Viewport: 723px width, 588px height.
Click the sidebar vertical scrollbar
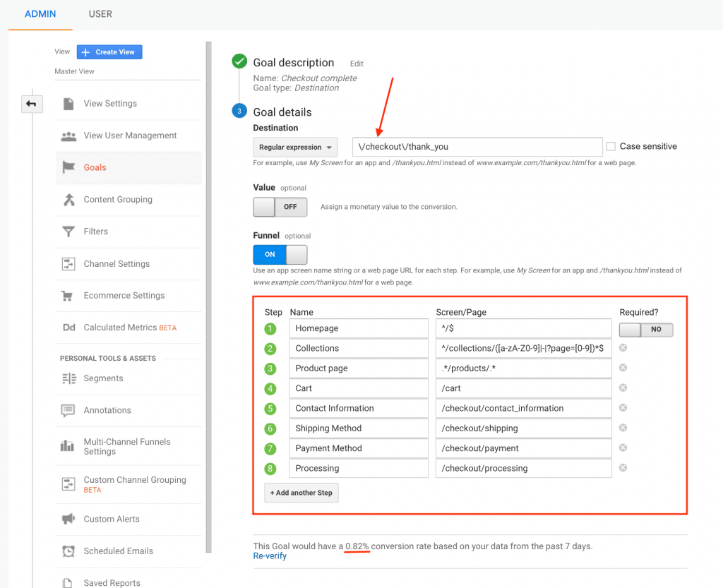pyautogui.click(x=208, y=297)
